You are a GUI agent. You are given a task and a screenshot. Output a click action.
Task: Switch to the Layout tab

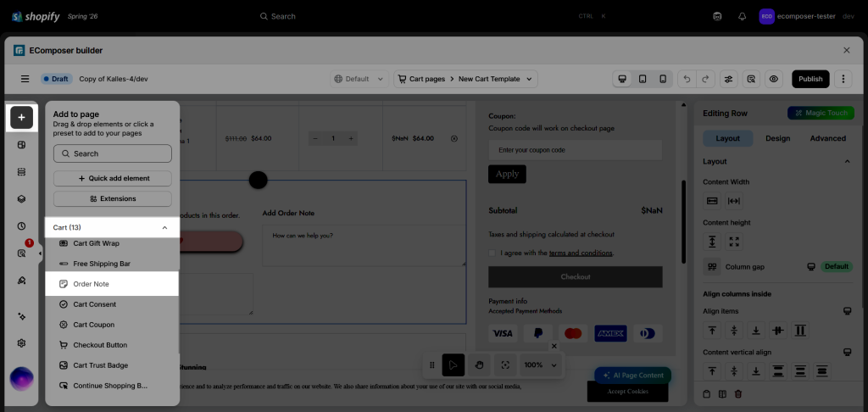[x=727, y=138]
